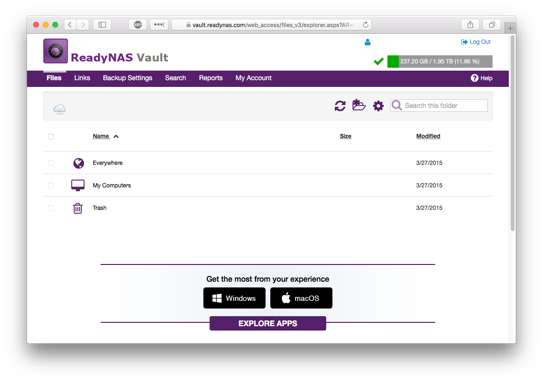Tick the checkbox for My Computers

[x=51, y=185]
